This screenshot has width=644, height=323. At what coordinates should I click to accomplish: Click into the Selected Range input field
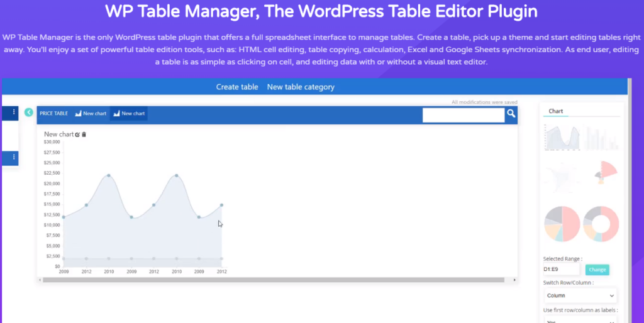tap(561, 270)
